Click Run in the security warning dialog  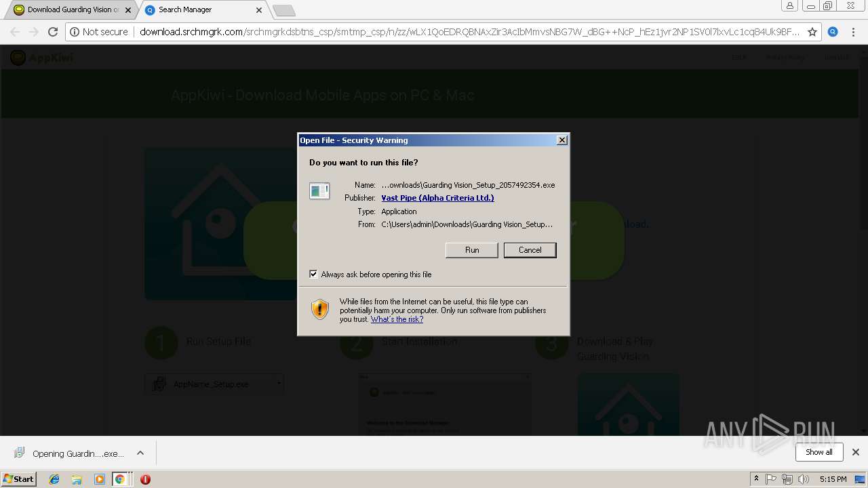tap(472, 250)
